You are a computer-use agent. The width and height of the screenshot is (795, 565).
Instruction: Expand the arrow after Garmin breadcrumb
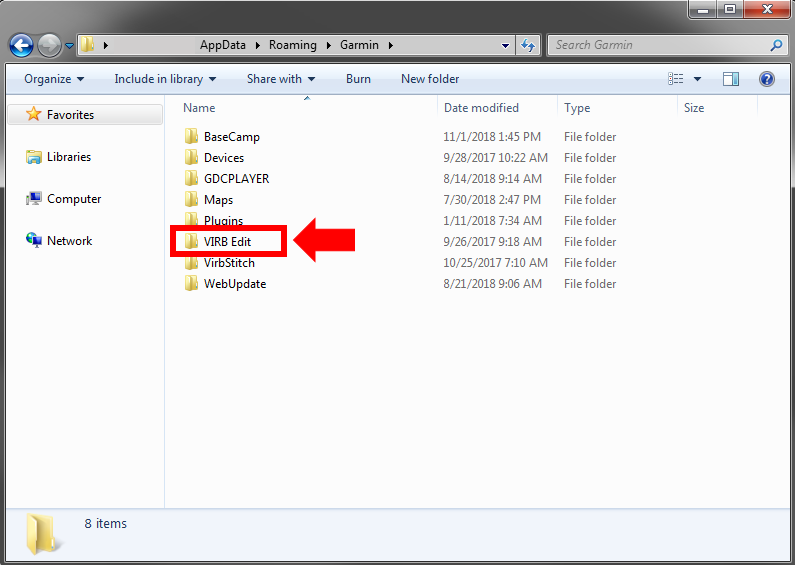coord(390,45)
